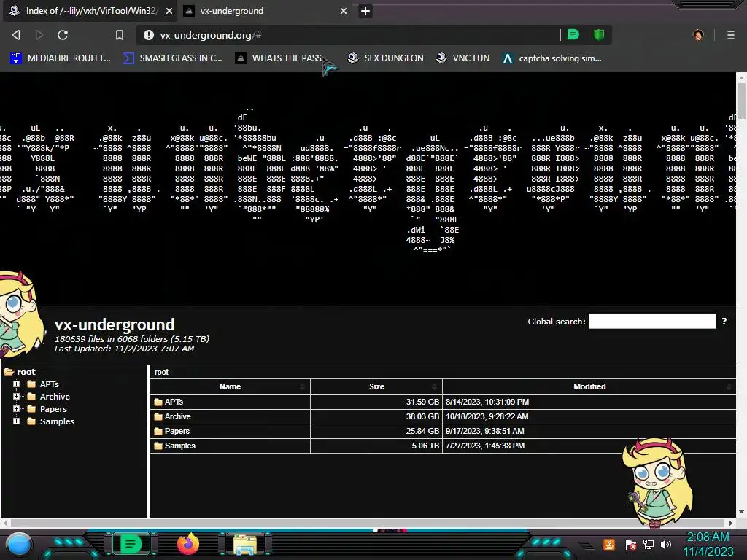Launch Firefox from the taskbar
The image size is (747, 560).
[x=188, y=544]
